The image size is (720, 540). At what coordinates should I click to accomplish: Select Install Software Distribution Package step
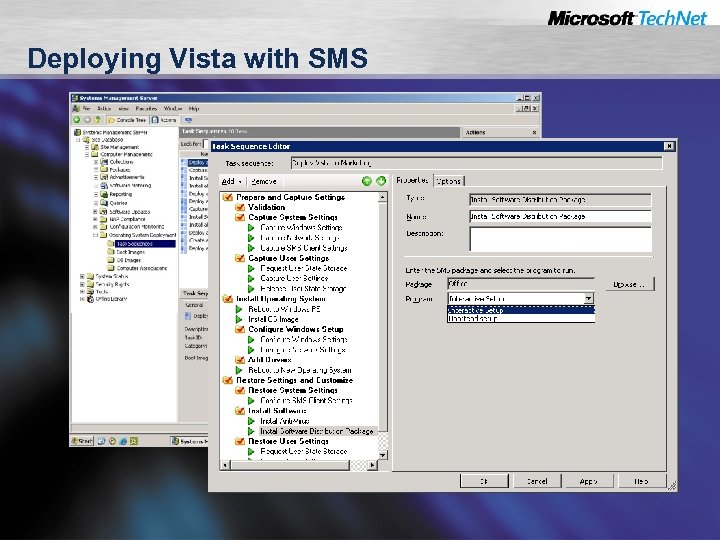tap(316, 431)
